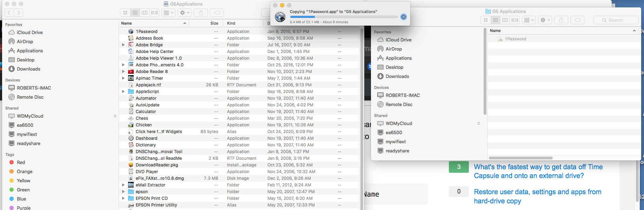Expand the epson folder
Image resolution: width=644 pixels, height=210 pixels.
123,191
